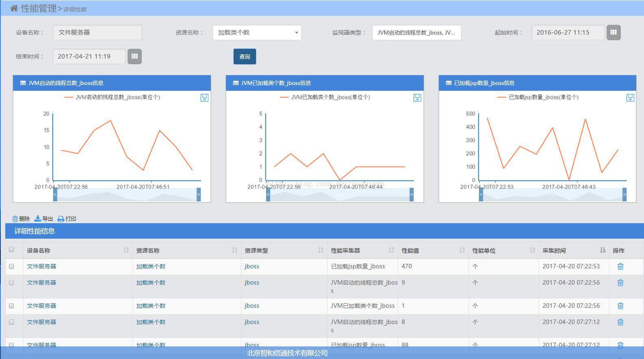This screenshot has width=644, height=359.
Task: Click 已加载jsp数量_jboss cell in first row
Action: point(358,266)
